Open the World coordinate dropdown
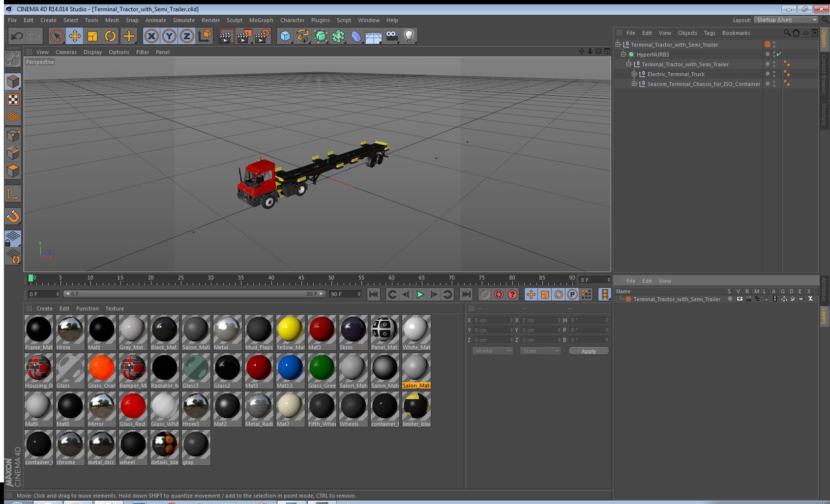The height and width of the screenshot is (504, 830). 493,351
